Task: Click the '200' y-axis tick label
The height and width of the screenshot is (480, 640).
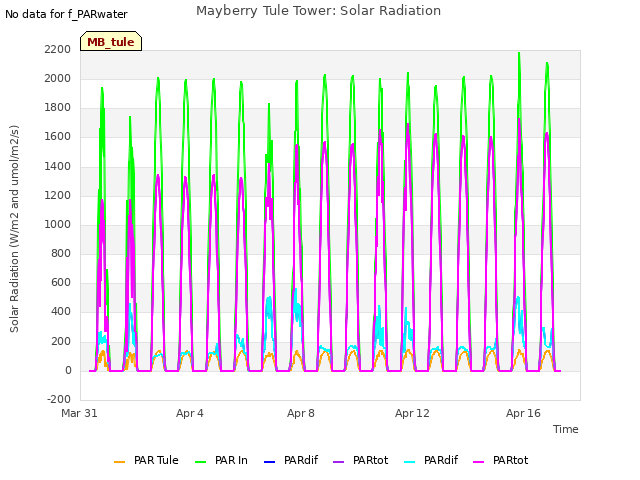Action: click(x=61, y=342)
